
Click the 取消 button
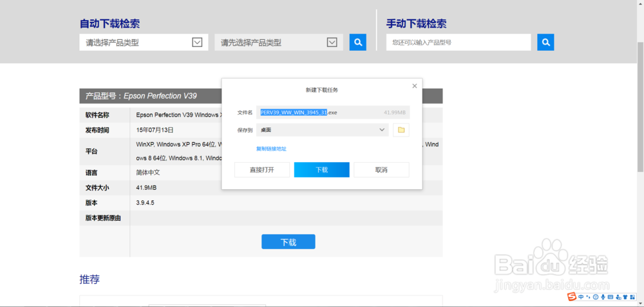(381, 170)
